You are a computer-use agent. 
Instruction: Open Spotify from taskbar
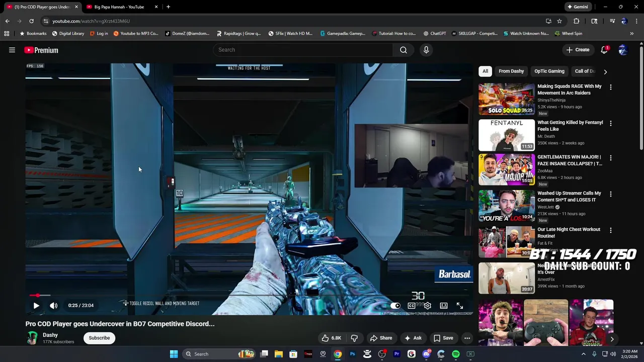pos(456,354)
